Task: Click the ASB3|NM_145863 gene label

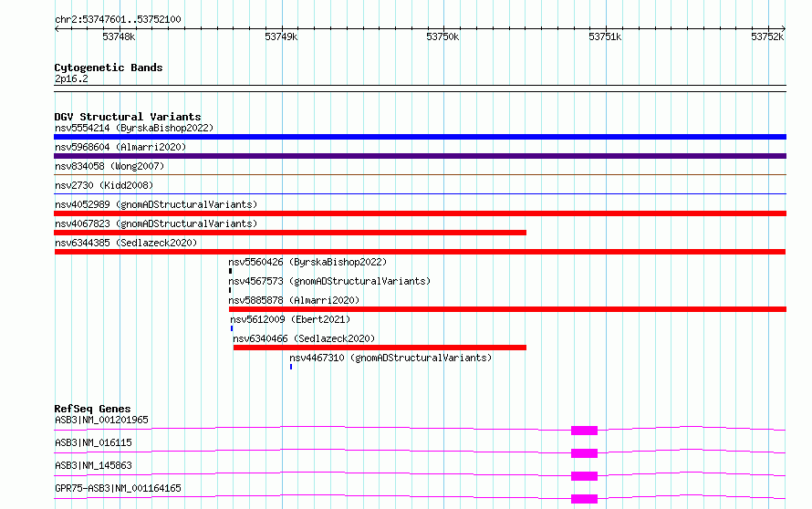Action: tap(93, 465)
